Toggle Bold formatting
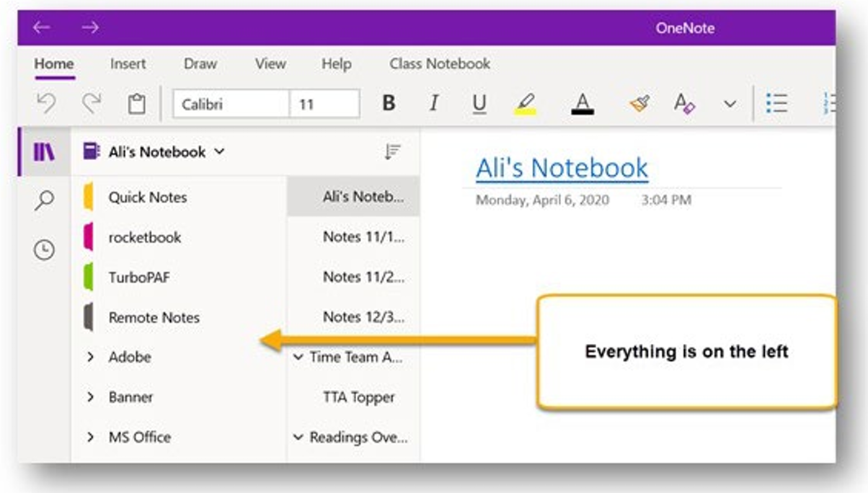The image size is (868, 493). (388, 103)
